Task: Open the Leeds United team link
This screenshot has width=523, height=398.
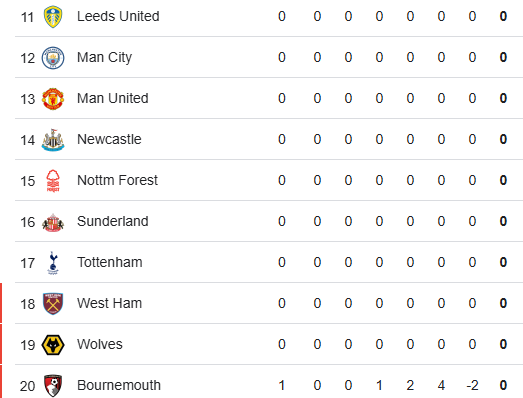Action: point(118,16)
